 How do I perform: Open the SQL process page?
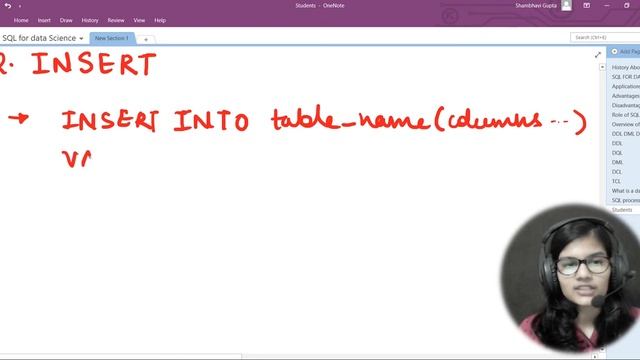pyautogui.click(x=625, y=200)
